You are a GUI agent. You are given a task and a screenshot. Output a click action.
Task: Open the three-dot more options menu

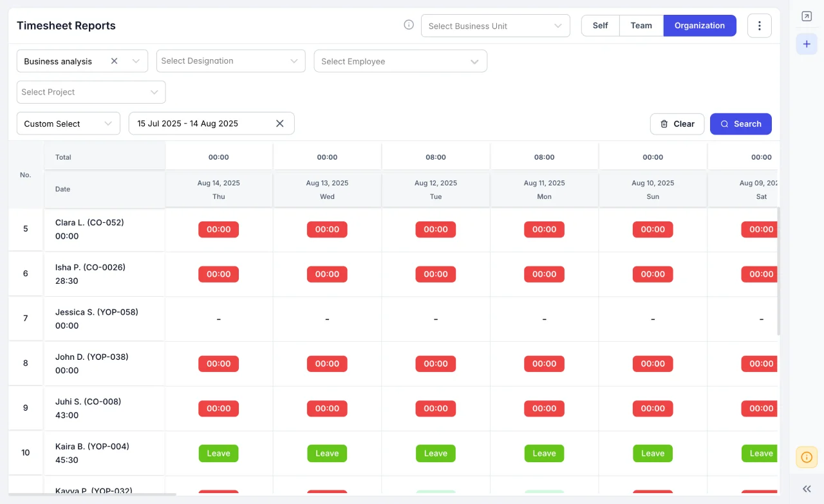tap(760, 26)
